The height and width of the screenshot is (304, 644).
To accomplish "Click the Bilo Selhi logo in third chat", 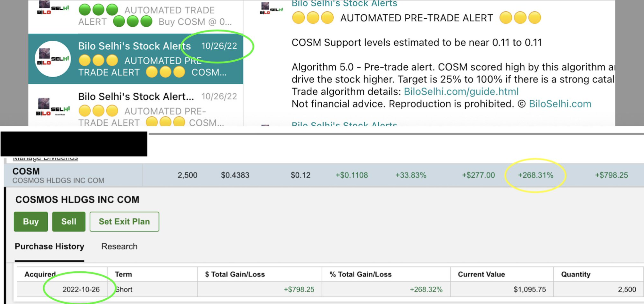I will pos(53,107).
